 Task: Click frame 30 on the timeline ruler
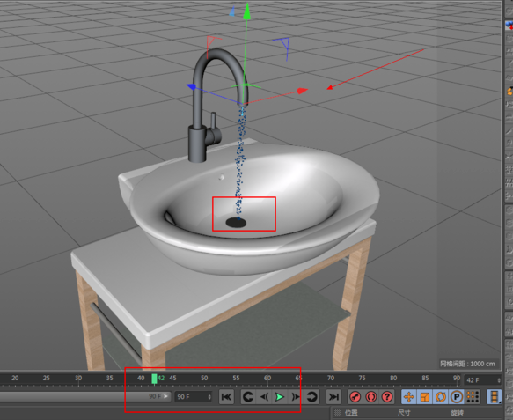click(78, 378)
